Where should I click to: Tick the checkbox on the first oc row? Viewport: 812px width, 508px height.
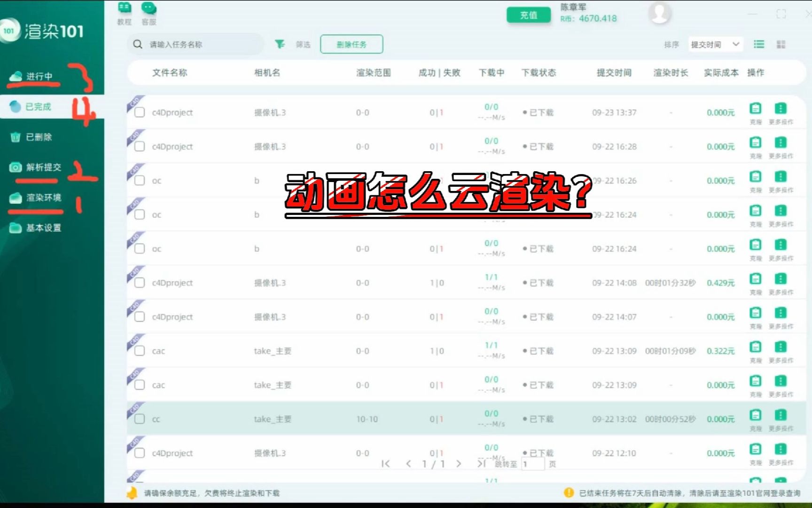[139, 180]
